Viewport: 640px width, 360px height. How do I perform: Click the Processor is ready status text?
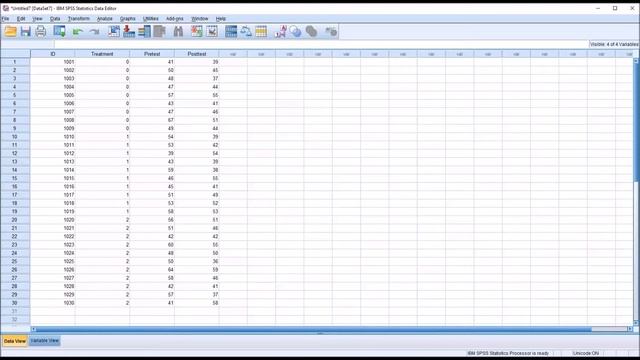coord(508,353)
